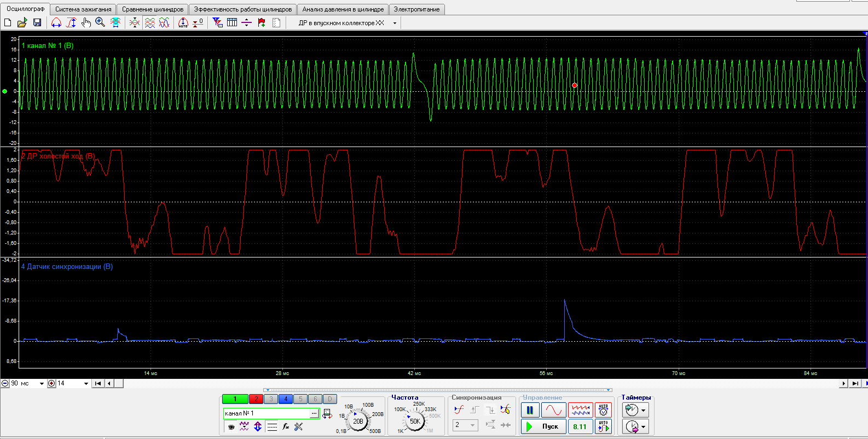Turn the 20В voltage range knob

pos(358,421)
